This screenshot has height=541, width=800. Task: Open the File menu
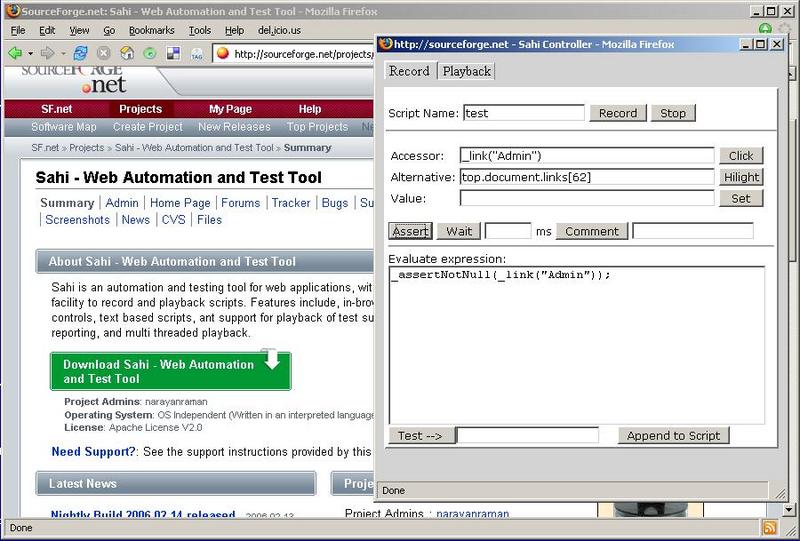(18, 31)
